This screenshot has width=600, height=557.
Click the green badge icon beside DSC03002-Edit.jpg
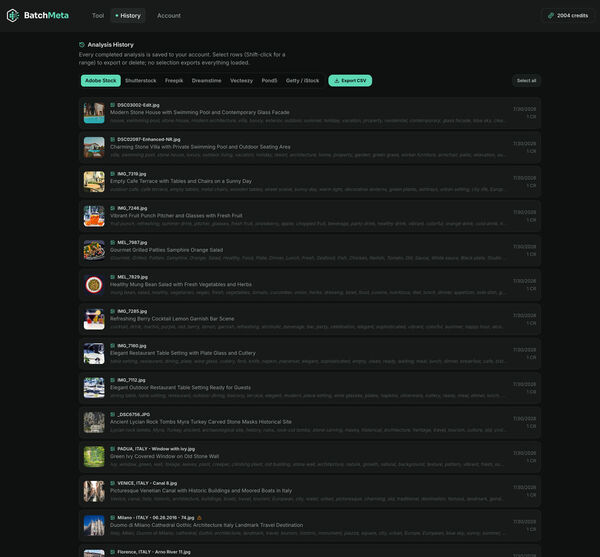(x=112, y=105)
